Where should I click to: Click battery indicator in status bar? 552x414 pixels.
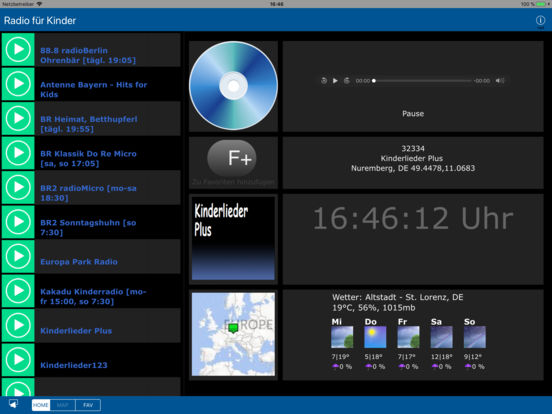(541, 4)
